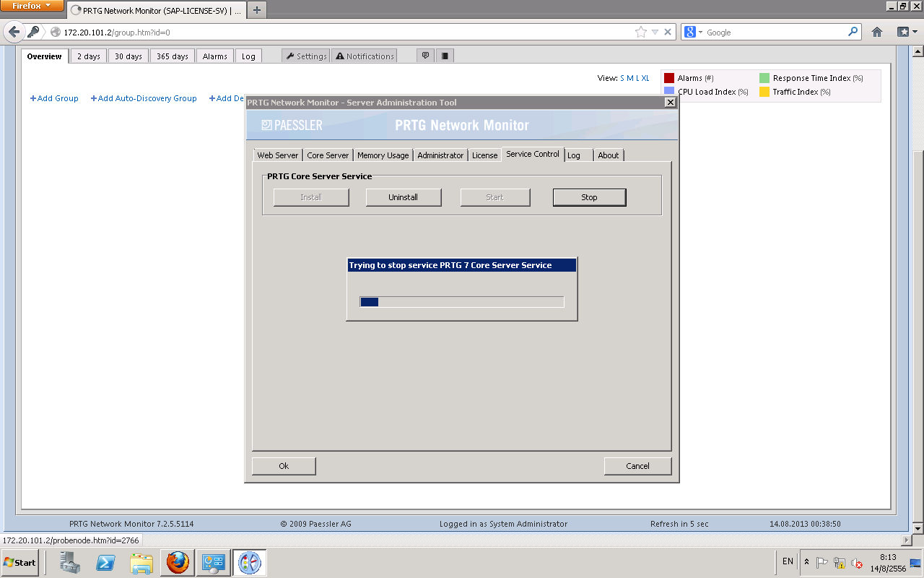Open the address bar history dropdown arrow
924x578 pixels.
(655, 32)
